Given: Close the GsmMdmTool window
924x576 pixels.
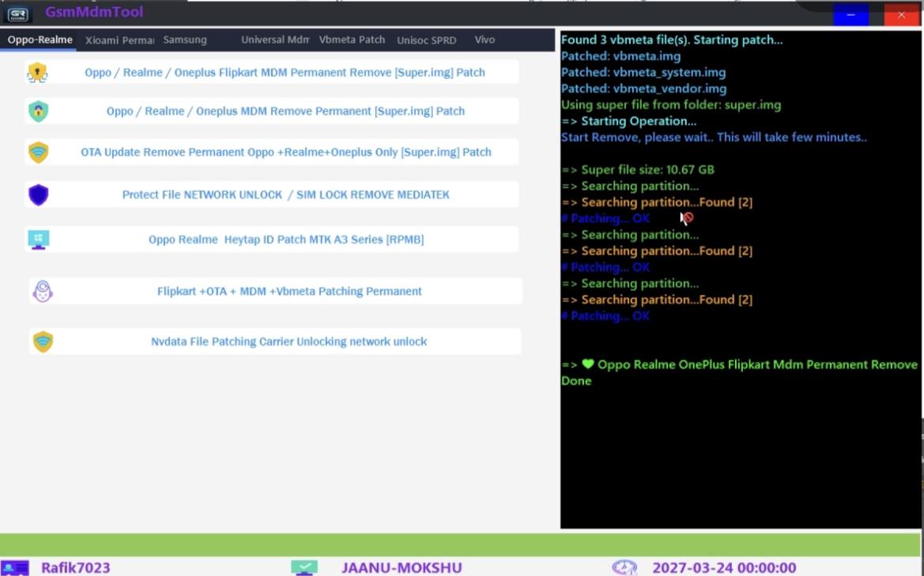Looking at the screenshot, I should click(901, 15).
